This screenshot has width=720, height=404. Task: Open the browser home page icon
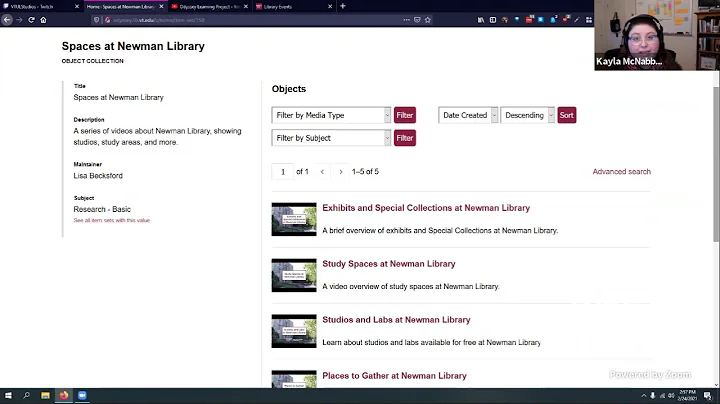43,20
